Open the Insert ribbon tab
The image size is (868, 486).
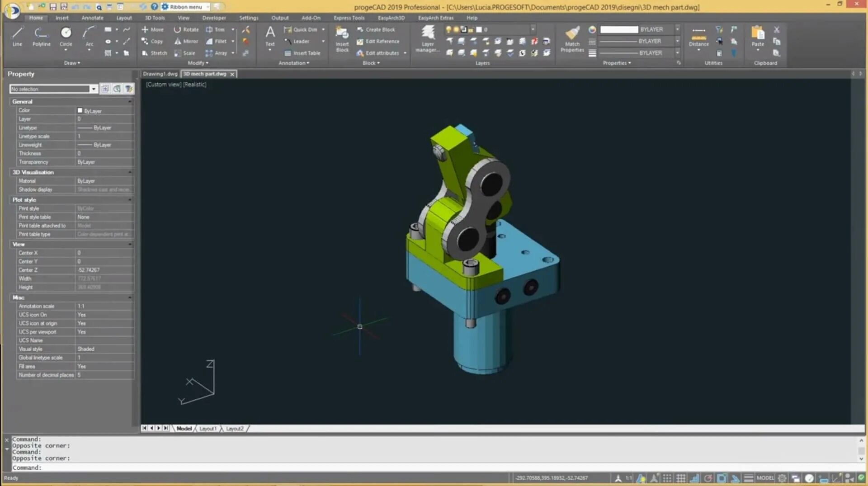[62, 18]
